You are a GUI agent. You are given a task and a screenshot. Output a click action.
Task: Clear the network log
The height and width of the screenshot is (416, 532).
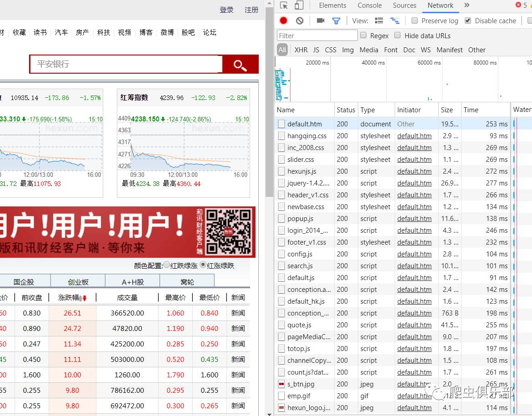(x=300, y=21)
